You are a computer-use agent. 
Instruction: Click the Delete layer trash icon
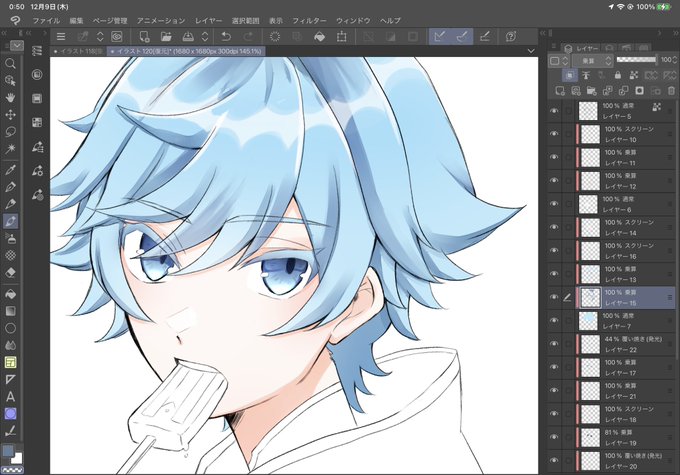click(x=671, y=91)
